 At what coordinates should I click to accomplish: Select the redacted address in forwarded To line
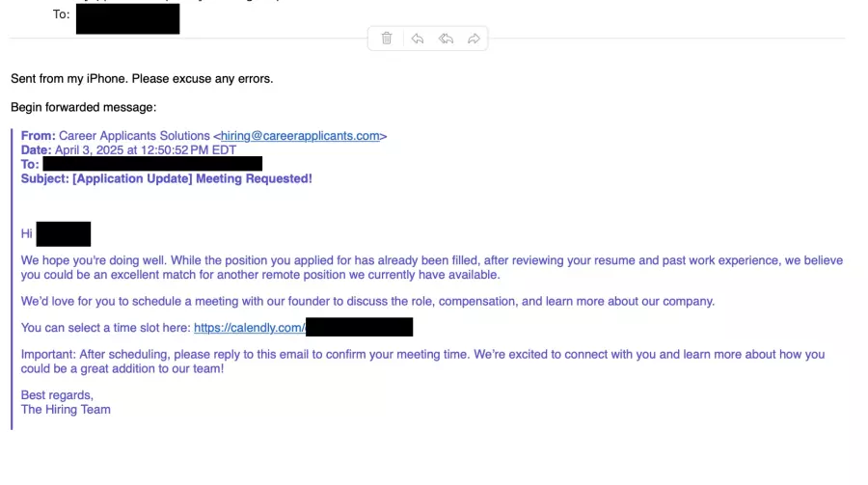[x=152, y=164]
